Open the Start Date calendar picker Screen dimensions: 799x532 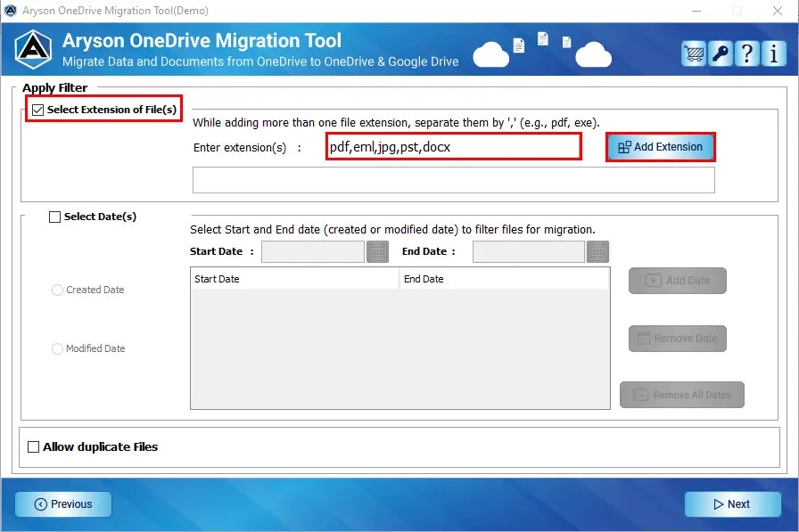click(377, 251)
